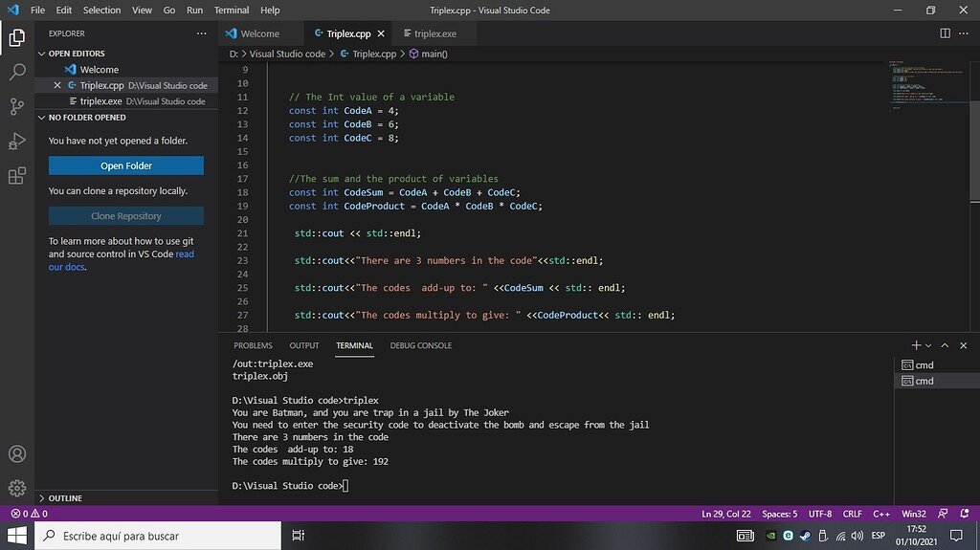Click the errors and warnings status indicator
This screenshot has height=550, width=980.
[28, 514]
